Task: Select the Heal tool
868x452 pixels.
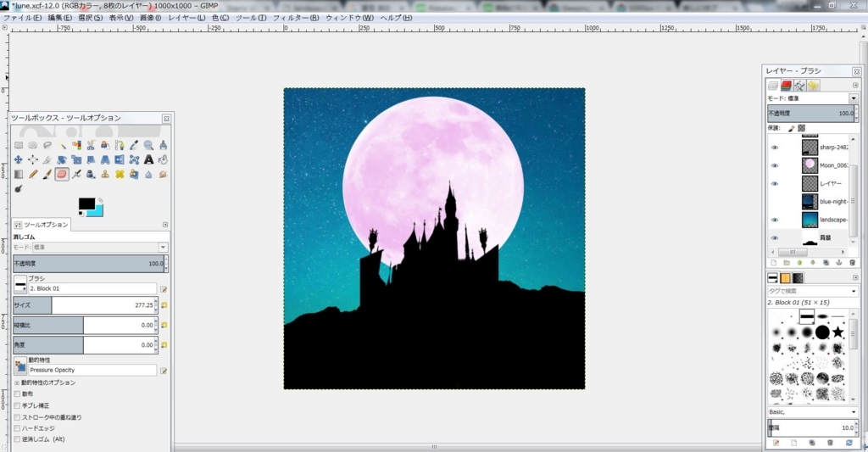Action: click(120, 174)
